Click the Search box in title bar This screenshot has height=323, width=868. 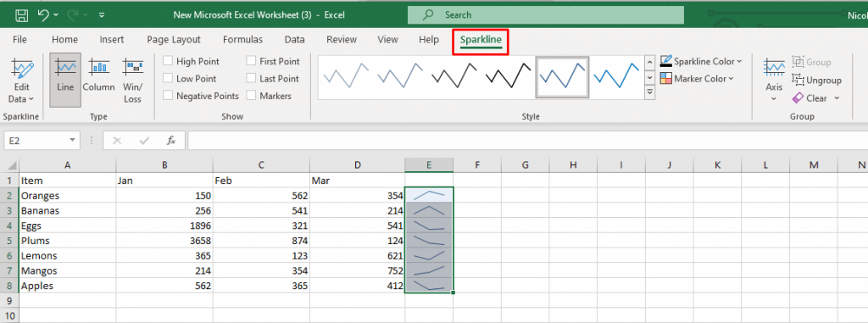coord(546,15)
